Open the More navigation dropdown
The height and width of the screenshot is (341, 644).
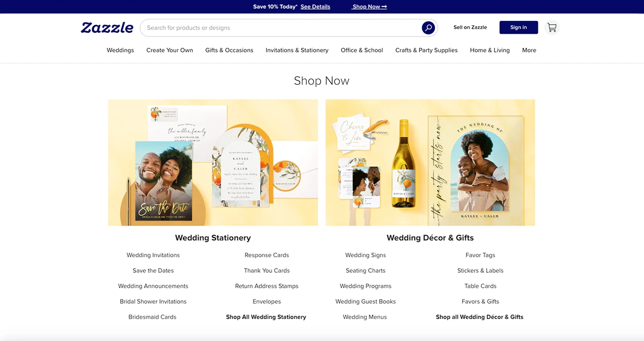click(x=529, y=50)
